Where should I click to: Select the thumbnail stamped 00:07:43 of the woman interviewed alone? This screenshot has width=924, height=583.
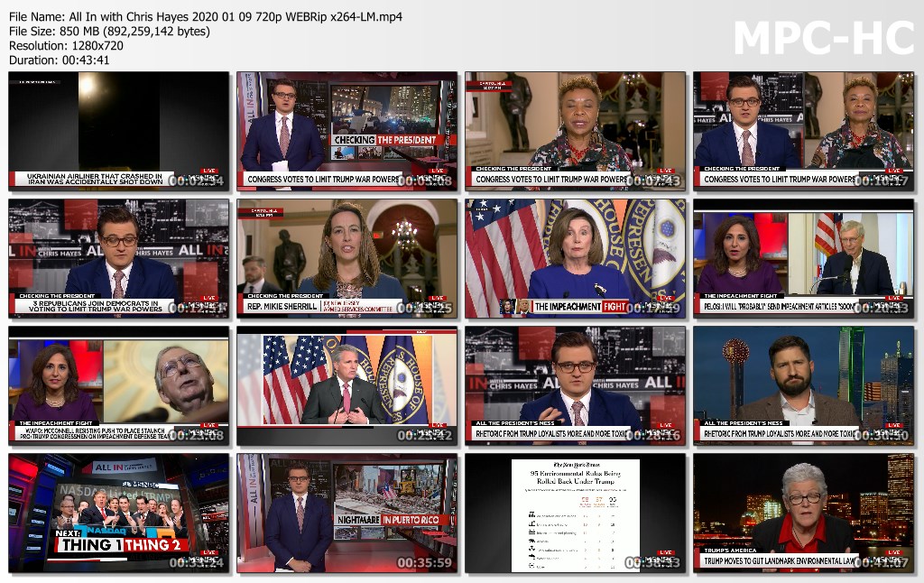[x=575, y=132]
